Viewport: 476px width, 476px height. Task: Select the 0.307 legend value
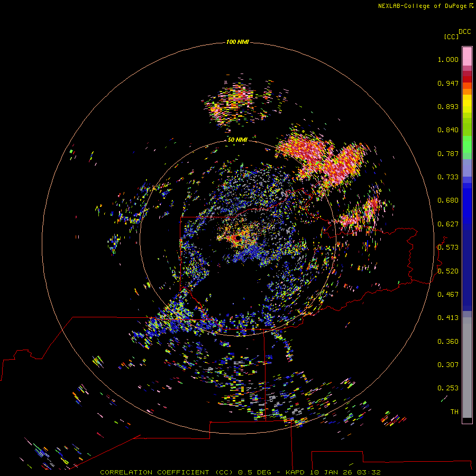[448, 365]
